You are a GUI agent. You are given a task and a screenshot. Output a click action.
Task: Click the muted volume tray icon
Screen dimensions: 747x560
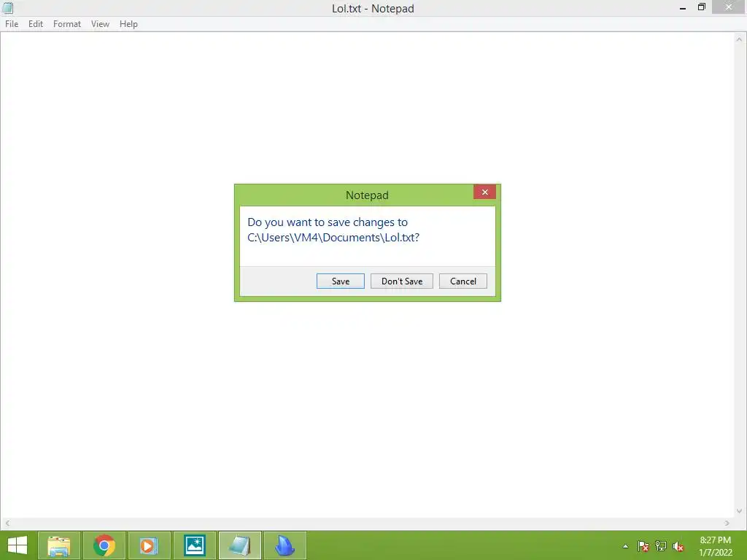(x=678, y=546)
